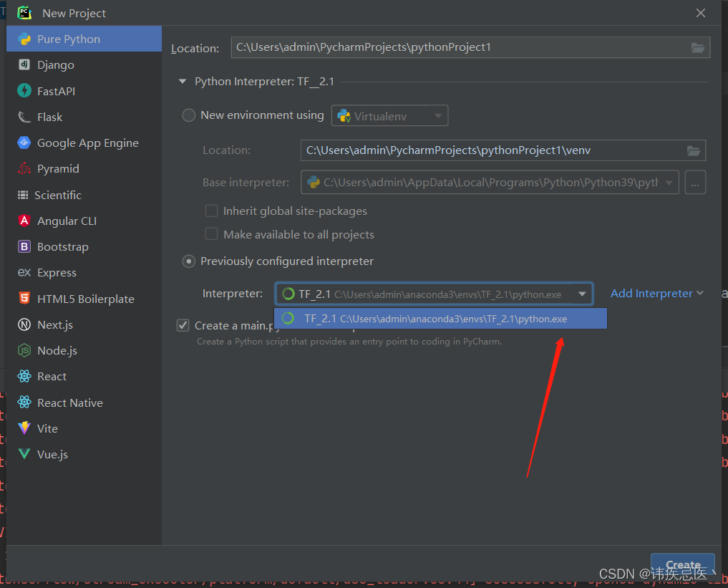This screenshot has width=728, height=588.
Task: Toggle the Interpreter combo box arrow
Action: click(x=582, y=294)
